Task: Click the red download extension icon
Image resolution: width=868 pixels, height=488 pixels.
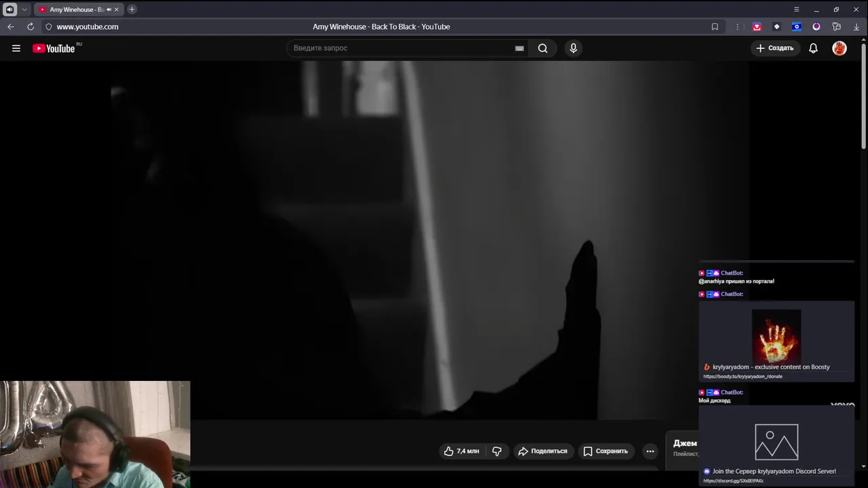Action: point(757,26)
